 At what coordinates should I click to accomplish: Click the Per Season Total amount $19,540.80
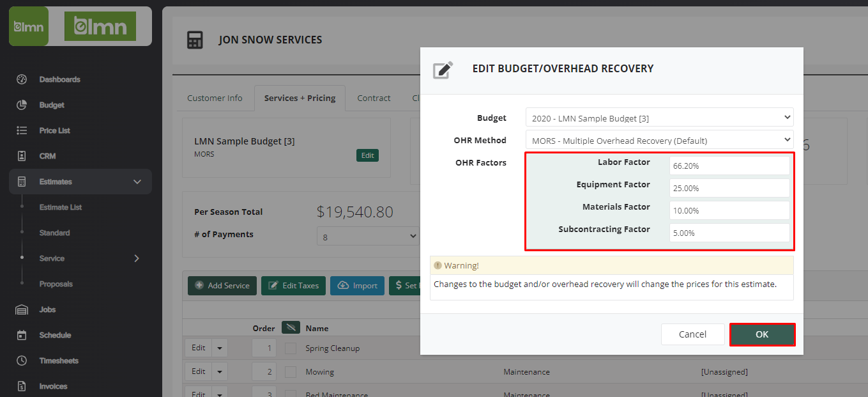pyautogui.click(x=354, y=212)
